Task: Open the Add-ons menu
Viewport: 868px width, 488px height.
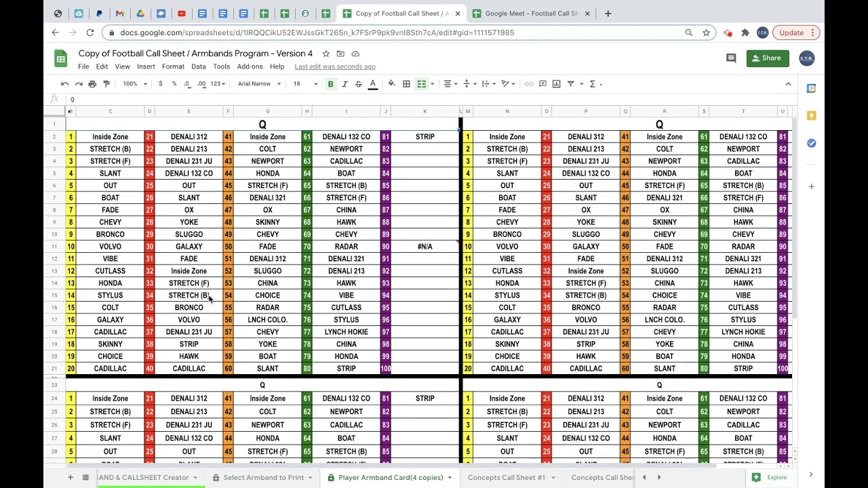Action: (250, 66)
